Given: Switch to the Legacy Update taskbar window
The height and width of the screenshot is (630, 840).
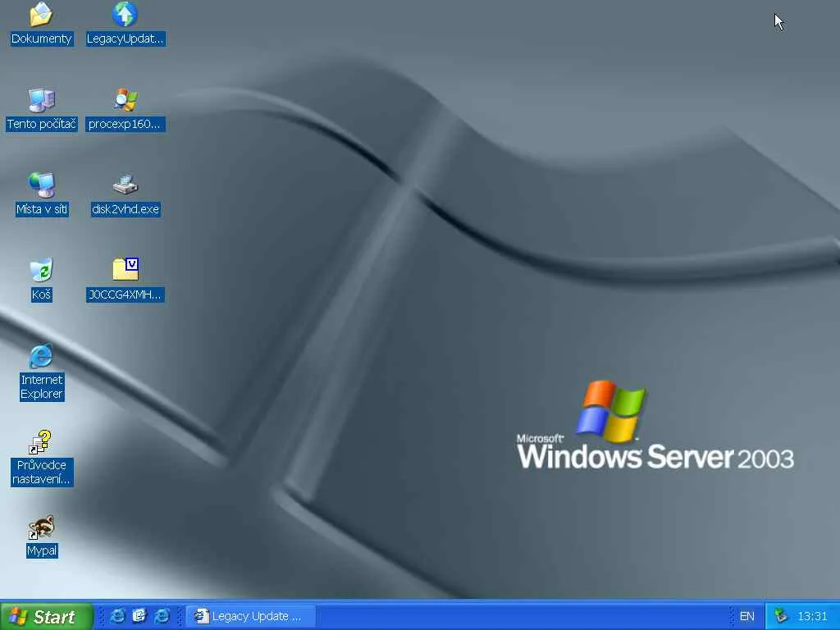Looking at the screenshot, I should pyautogui.click(x=250, y=616).
